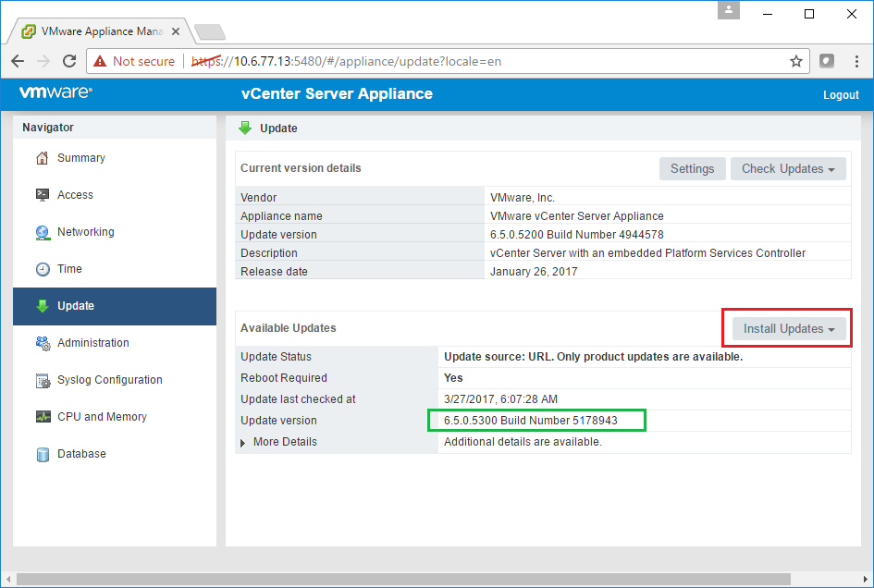Image resolution: width=874 pixels, height=588 pixels.
Task: Click 'VMware, Inc.' vendor value
Action: click(x=523, y=198)
